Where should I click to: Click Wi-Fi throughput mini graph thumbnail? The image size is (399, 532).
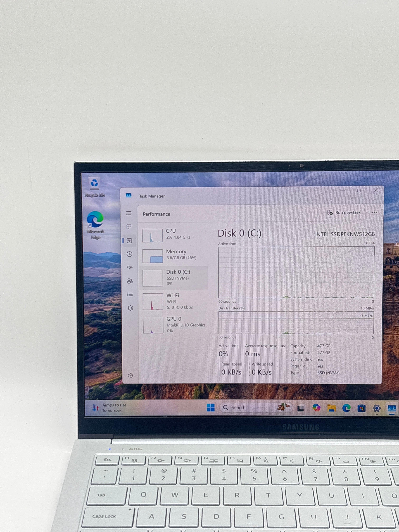[x=153, y=302]
